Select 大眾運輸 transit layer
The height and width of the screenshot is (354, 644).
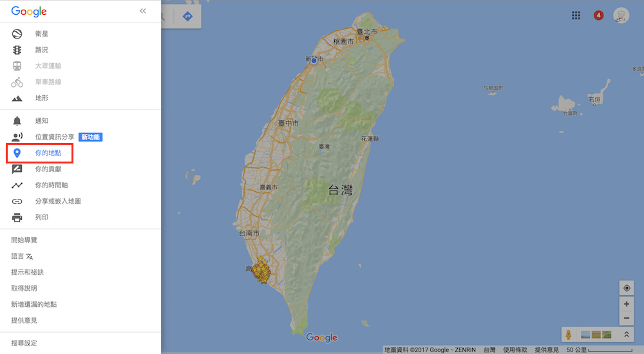(48, 66)
